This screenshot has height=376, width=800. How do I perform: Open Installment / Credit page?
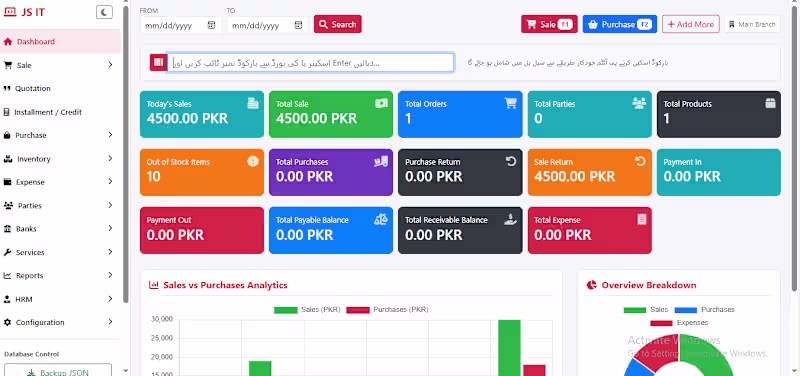point(48,112)
